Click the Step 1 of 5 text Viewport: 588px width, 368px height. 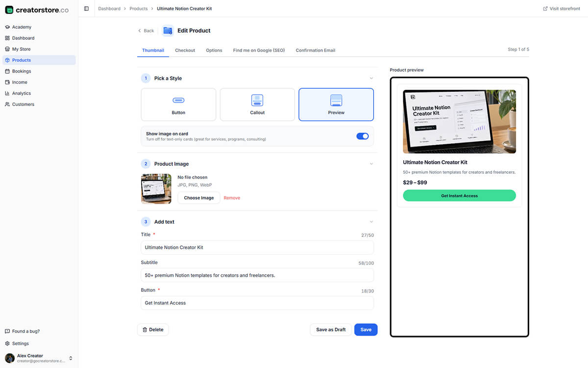click(x=518, y=50)
